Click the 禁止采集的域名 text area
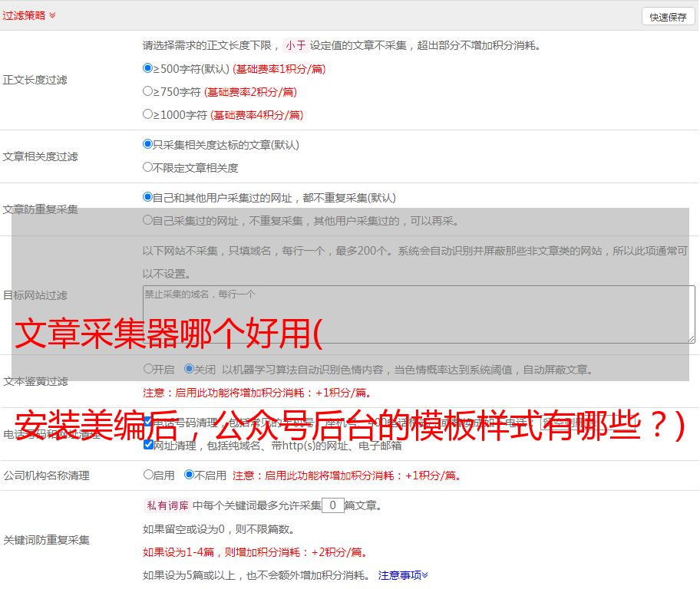The height and width of the screenshot is (589, 700). pos(419,314)
